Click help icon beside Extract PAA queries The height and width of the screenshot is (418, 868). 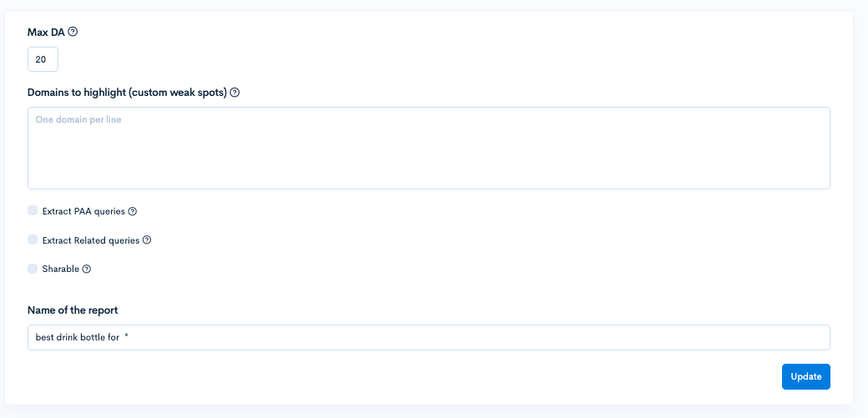(133, 212)
